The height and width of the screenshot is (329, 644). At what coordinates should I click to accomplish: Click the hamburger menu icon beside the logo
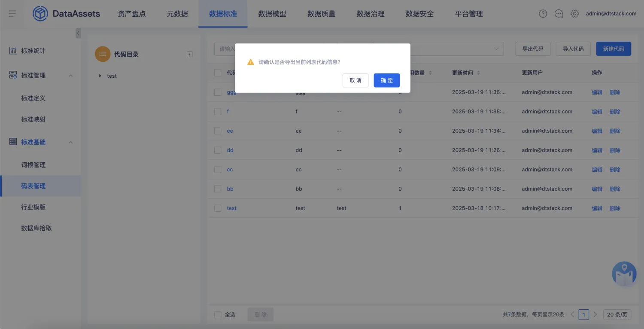tap(12, 14)
